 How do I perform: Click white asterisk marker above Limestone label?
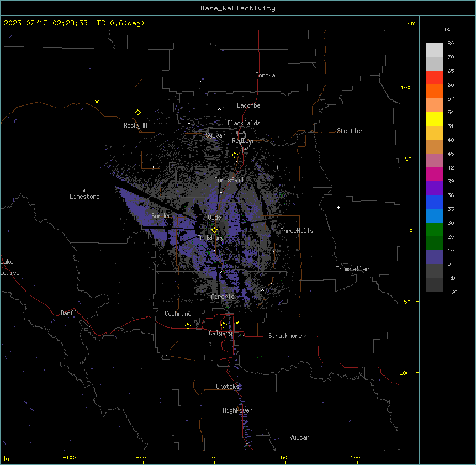tap(84, 191)
